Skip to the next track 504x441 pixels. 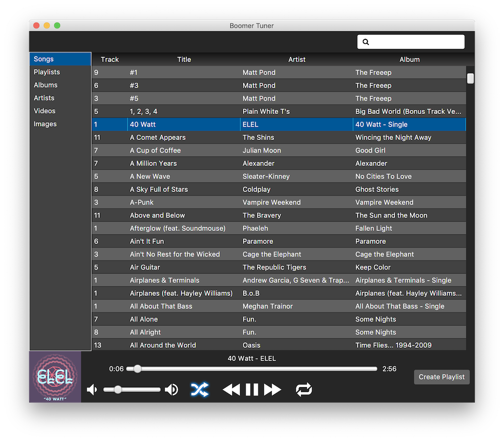[x=272, y=390]
